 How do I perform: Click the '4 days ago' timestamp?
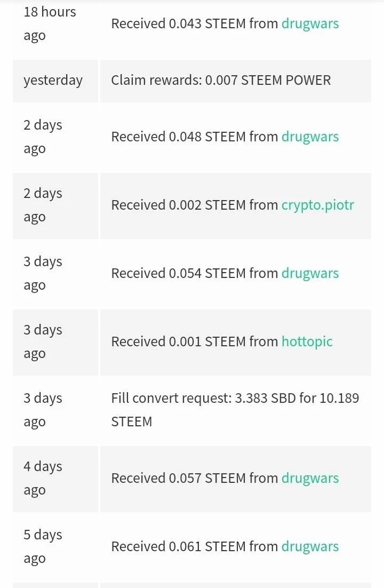coord(43,478)
